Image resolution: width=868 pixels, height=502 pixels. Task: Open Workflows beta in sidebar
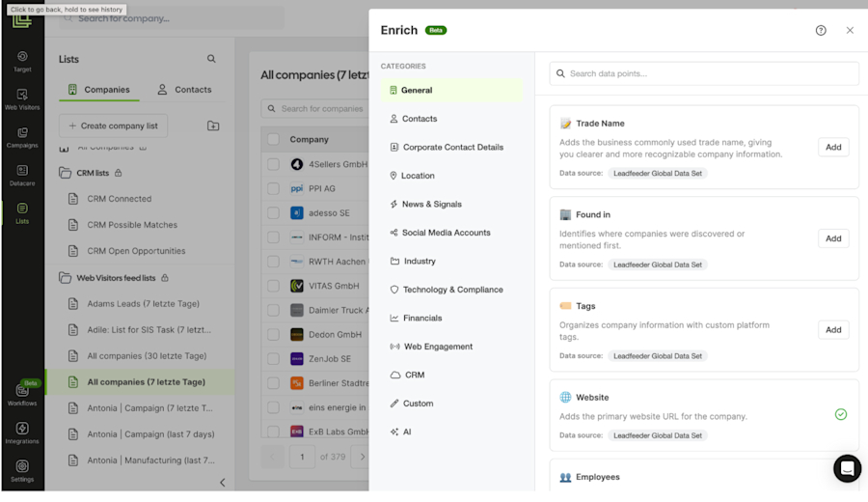[22, 395]
